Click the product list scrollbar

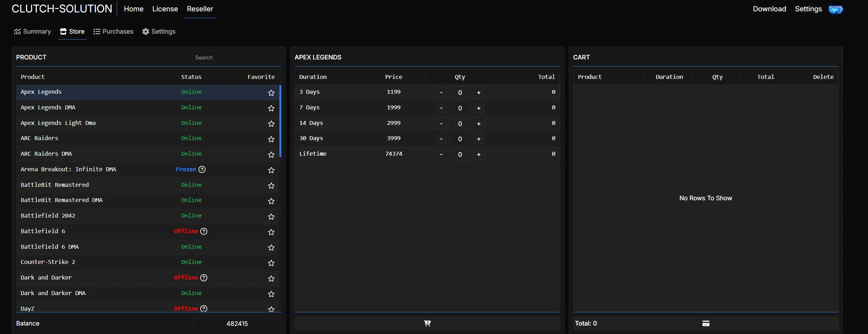(280, 121)
